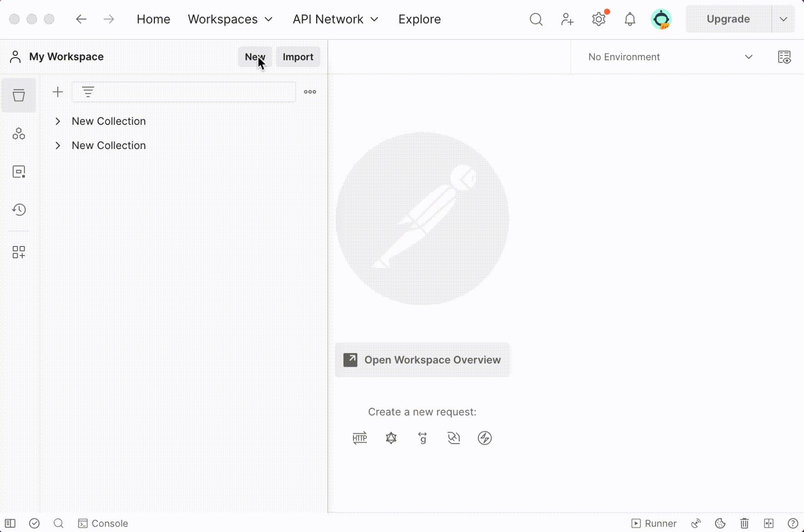804x532 pixels.
Task: Click the New button
Action: [x=255, y=57]
